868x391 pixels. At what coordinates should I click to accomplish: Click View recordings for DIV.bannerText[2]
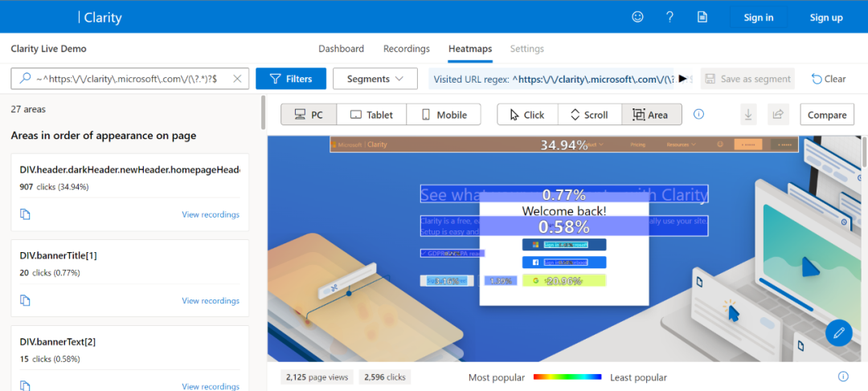[211, 386]
